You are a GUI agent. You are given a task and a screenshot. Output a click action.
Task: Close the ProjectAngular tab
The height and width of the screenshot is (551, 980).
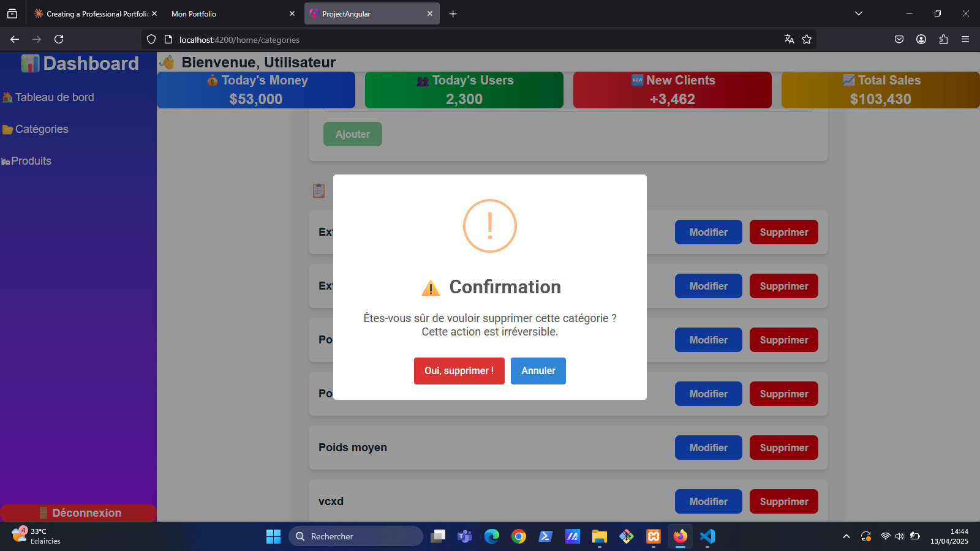430,13
